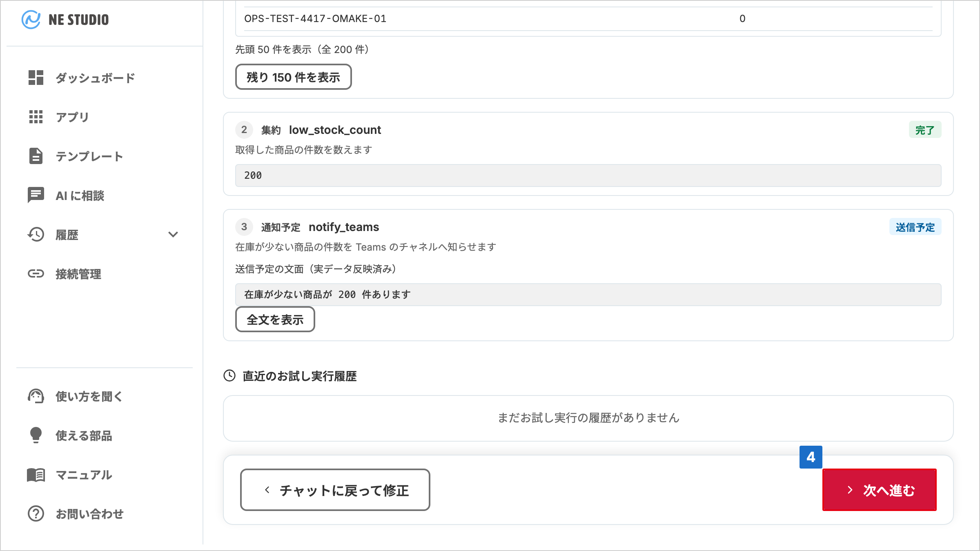980x551 pixels.
Task: Click 取得した商品の件数を数えます description
Action: coord(303,150)
